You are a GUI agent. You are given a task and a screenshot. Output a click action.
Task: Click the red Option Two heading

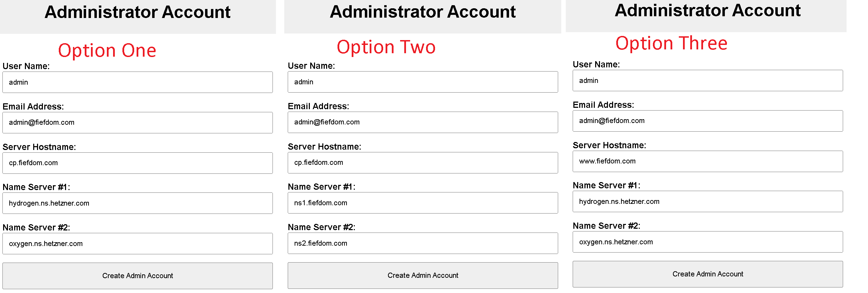click(x=386, y=47)
